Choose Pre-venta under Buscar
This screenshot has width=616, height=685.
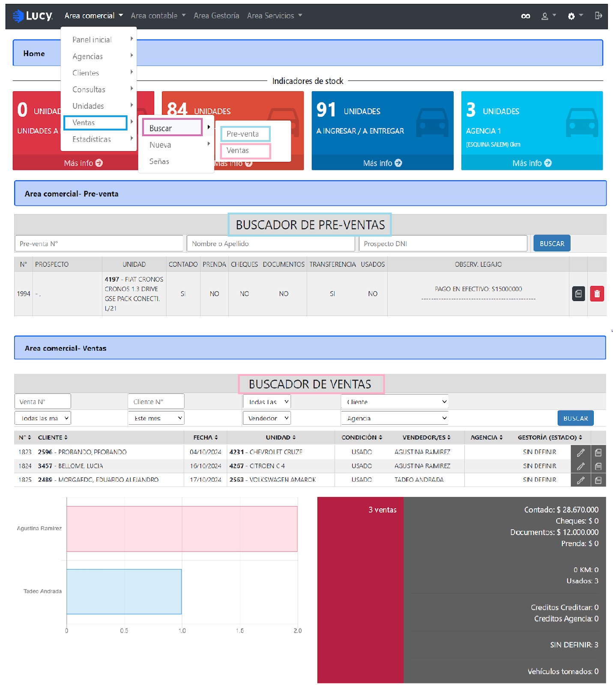pos(245,134)
